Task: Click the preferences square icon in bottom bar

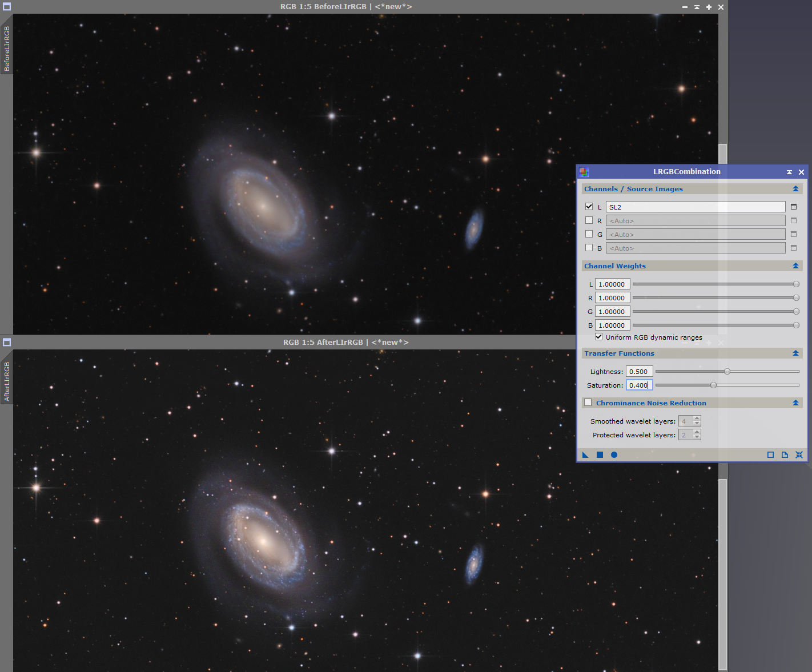Action: coord(770,455)
